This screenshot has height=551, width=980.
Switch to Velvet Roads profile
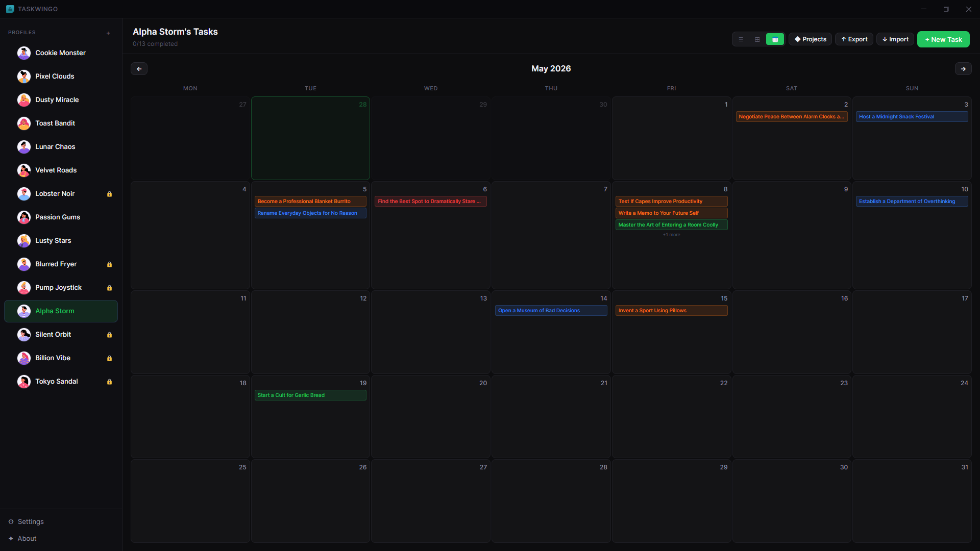tap(56, 170)
